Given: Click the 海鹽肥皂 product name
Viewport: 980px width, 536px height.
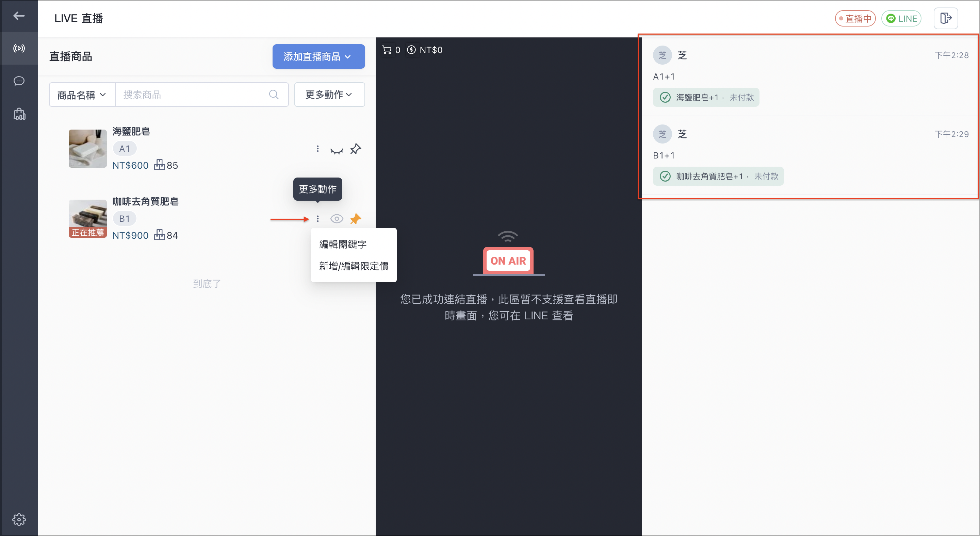Looking at the screenshot, I should [x=131, y=132].
